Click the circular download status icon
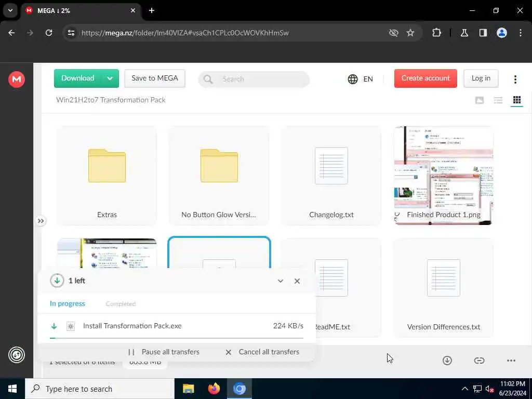 coord(57,281)
